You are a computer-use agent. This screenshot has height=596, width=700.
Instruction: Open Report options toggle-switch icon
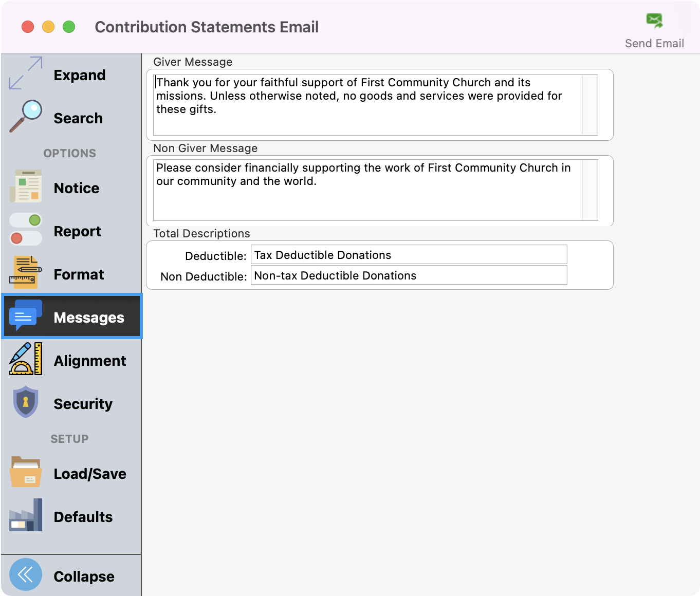point(26,230)
